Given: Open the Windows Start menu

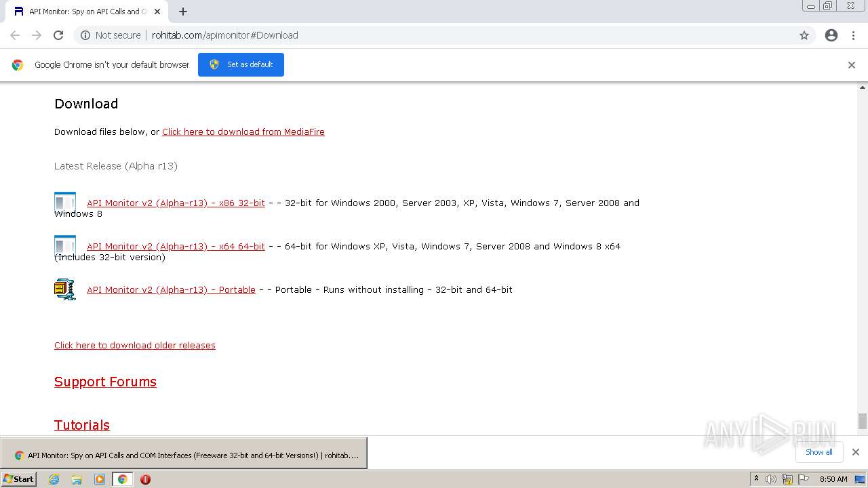Looking at the screenshot, I should [x=19, y=479].
